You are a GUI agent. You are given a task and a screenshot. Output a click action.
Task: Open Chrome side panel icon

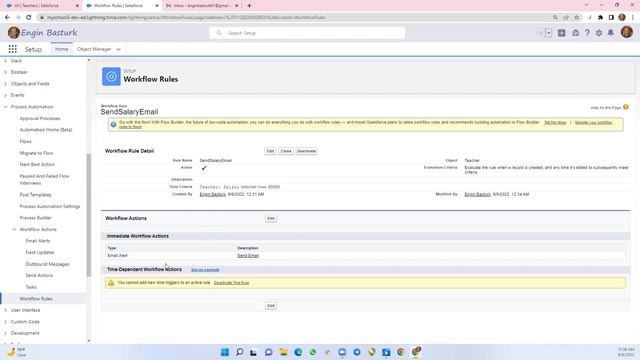pos(611,18)
